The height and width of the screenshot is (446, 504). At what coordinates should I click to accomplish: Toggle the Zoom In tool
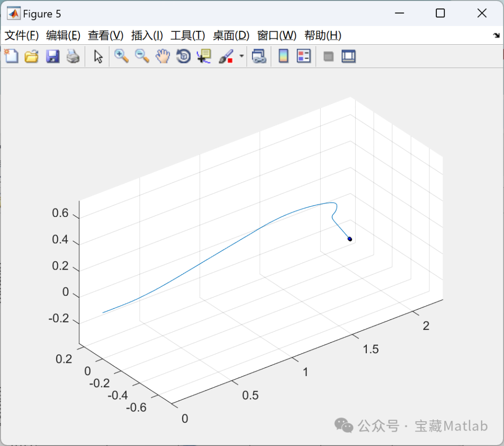pos(121,56)
